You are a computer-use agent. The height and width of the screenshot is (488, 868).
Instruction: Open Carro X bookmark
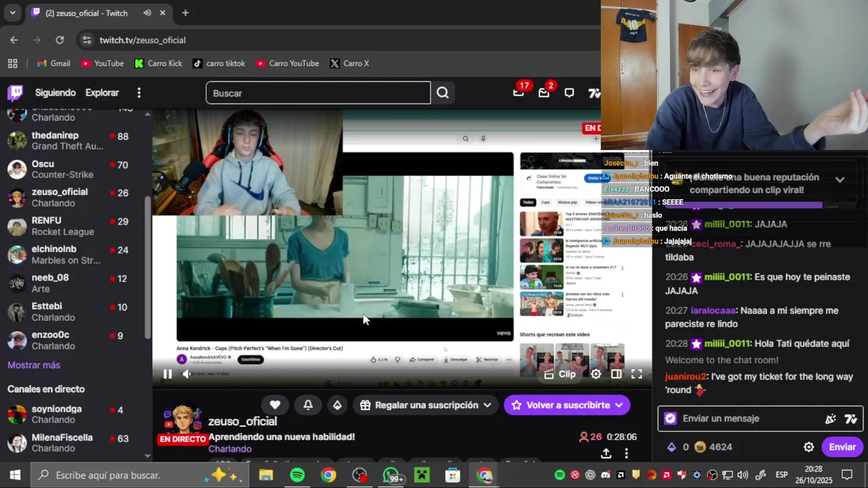coord(349,63)
